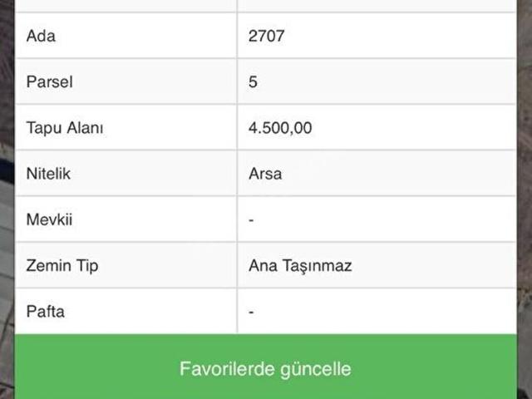Click the empty Mevkii value cell
The width and height of the screenshot is (532, 399).
tap(376, 220)
